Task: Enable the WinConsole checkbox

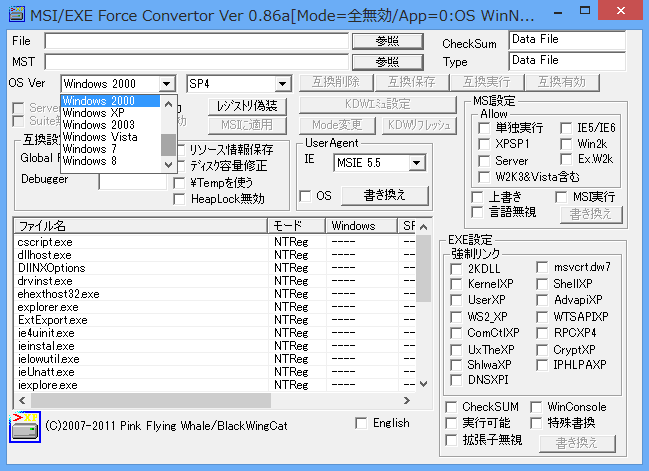Action: pyautogui.click(x=536, y=407)
